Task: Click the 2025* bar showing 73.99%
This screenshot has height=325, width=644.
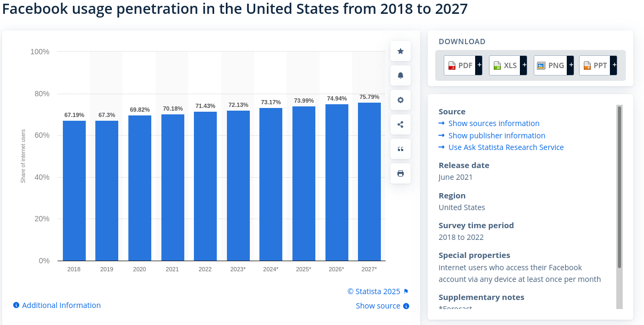Action: 304,184
